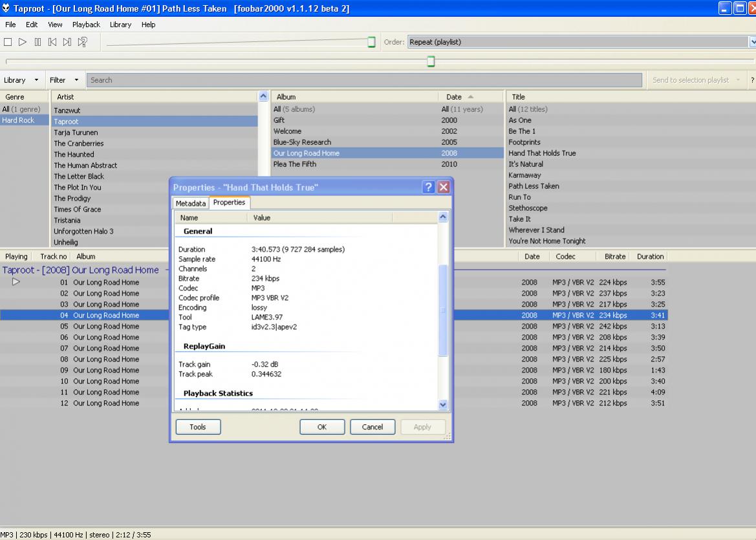Open the Help menu
The height and width of the screenshot is (540, 756).
149,25
